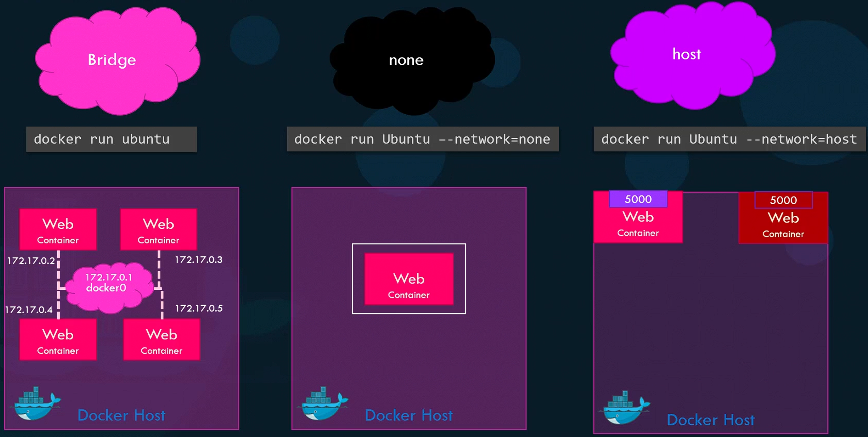Select the '--network=host' command box

[x=729, y=139]
